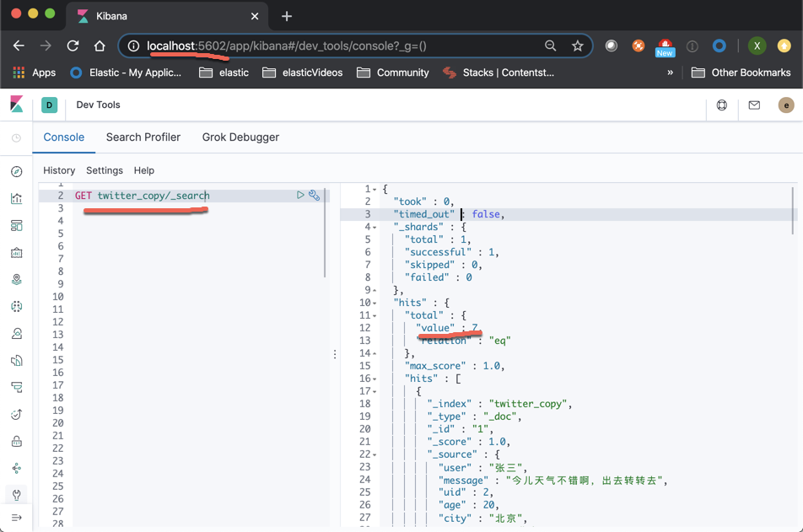
Task: Open the Chrome profile X avatar
Action: click(757, 46)
